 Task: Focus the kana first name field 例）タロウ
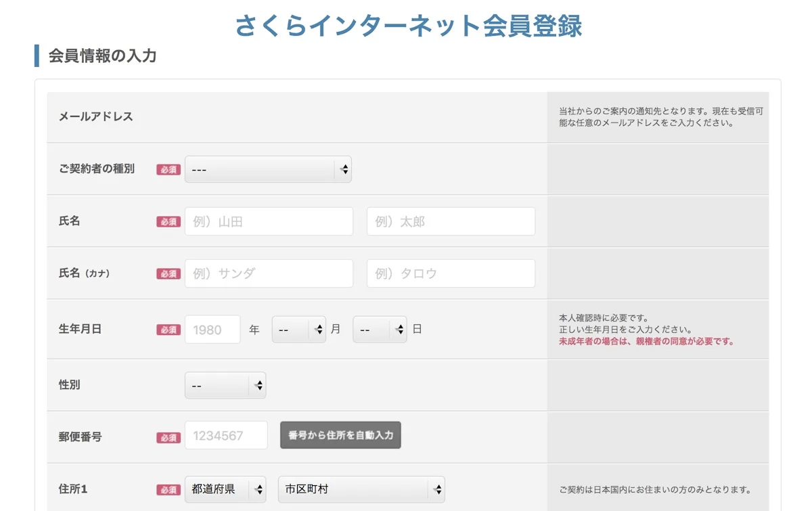coord(451,273)
